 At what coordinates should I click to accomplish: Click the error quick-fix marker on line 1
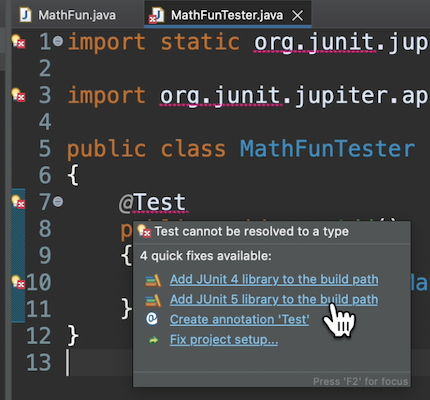(18, 42)
